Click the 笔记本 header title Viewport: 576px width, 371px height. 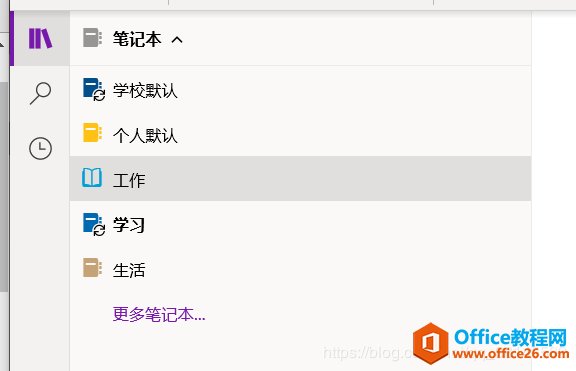(137, 39)
